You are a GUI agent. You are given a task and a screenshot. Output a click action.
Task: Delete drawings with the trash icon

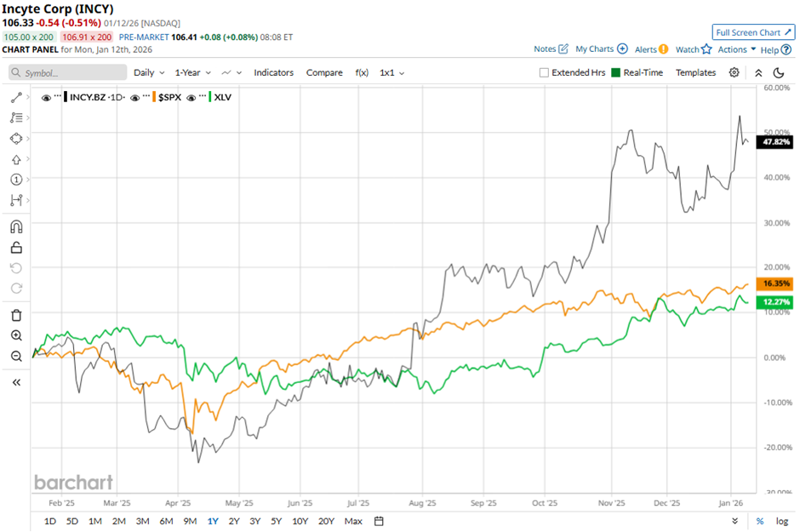click(16, 315)
